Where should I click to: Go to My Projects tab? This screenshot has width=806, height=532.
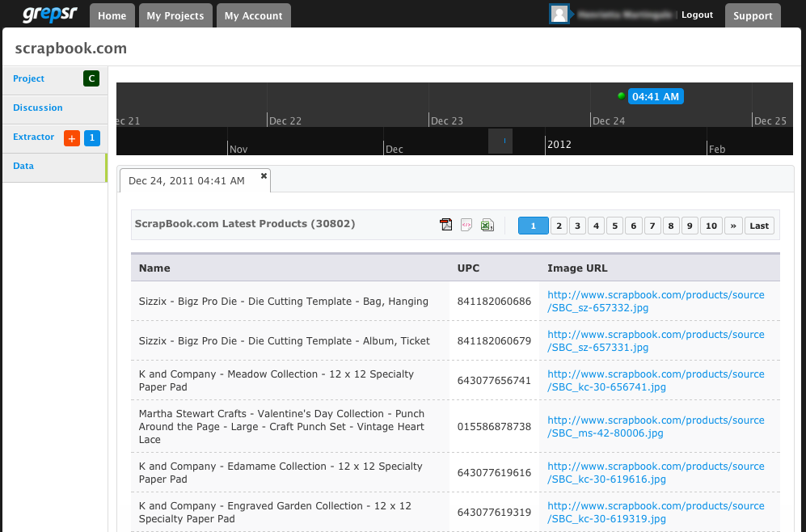(x=175, y=15)
